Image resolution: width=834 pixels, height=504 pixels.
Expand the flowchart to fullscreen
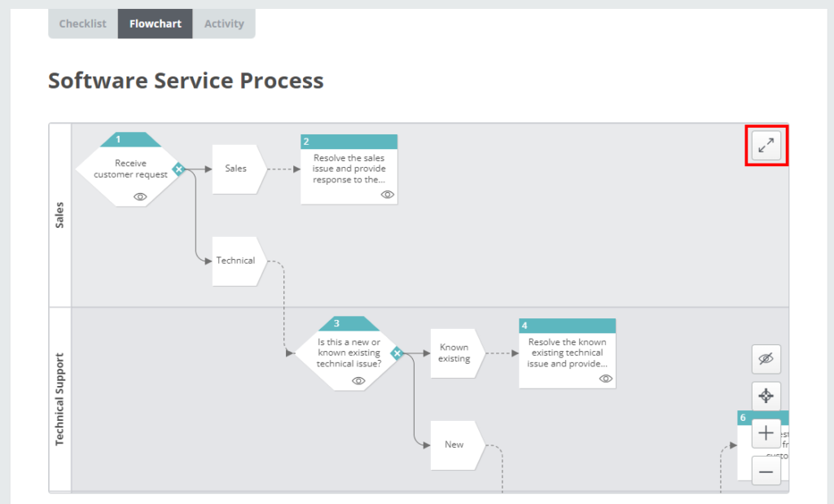(x=766, y=145)
